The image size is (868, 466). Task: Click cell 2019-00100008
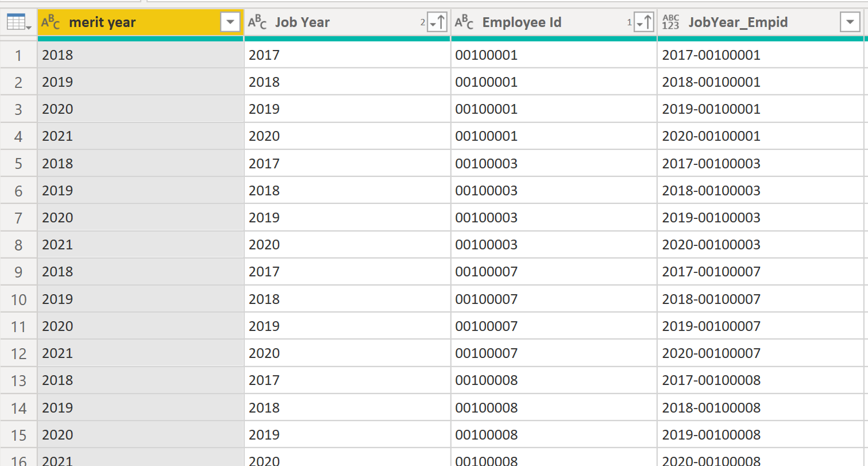[761, 435]
